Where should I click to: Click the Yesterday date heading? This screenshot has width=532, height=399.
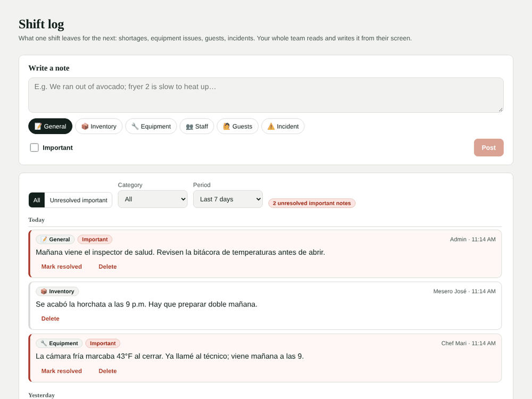pos(41,395)
